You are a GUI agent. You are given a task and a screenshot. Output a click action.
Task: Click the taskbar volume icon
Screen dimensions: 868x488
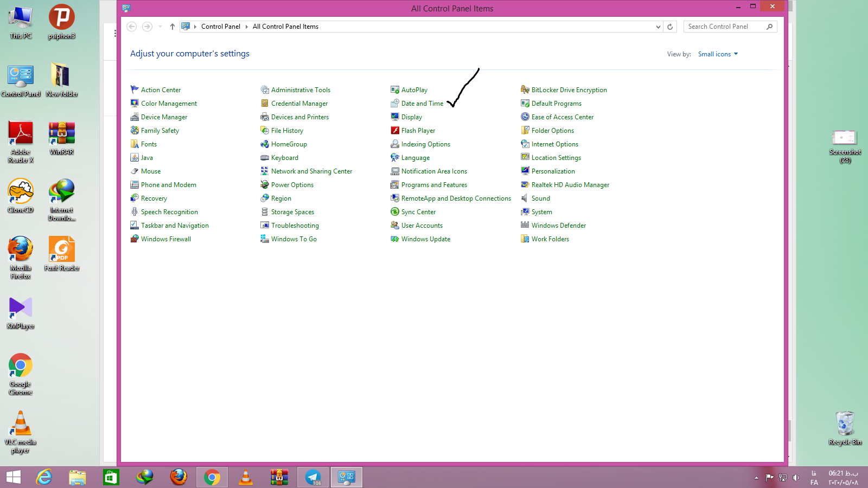(796, 478)
